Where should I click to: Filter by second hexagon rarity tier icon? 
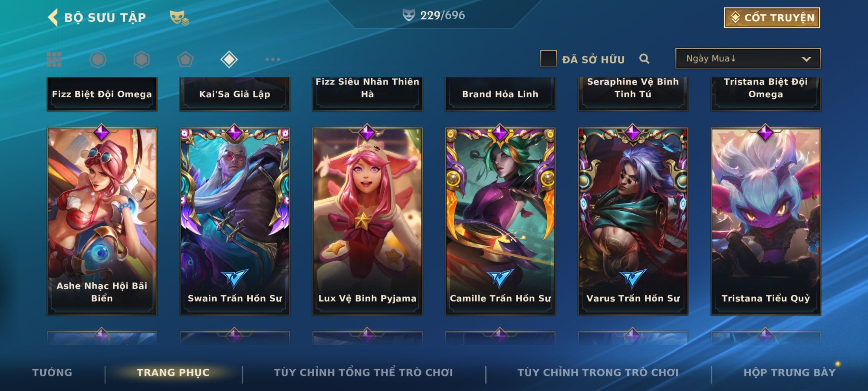pos(141,59)
